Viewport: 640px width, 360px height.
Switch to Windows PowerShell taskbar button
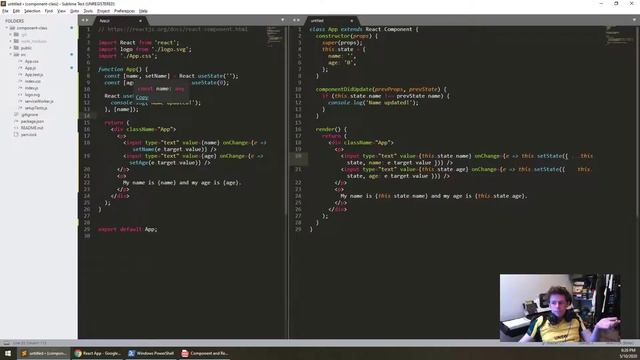(151, 353)
